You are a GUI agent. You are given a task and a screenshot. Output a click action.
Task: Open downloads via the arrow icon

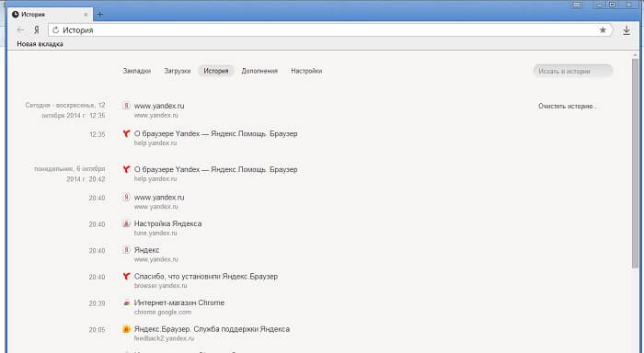[627, 30]
